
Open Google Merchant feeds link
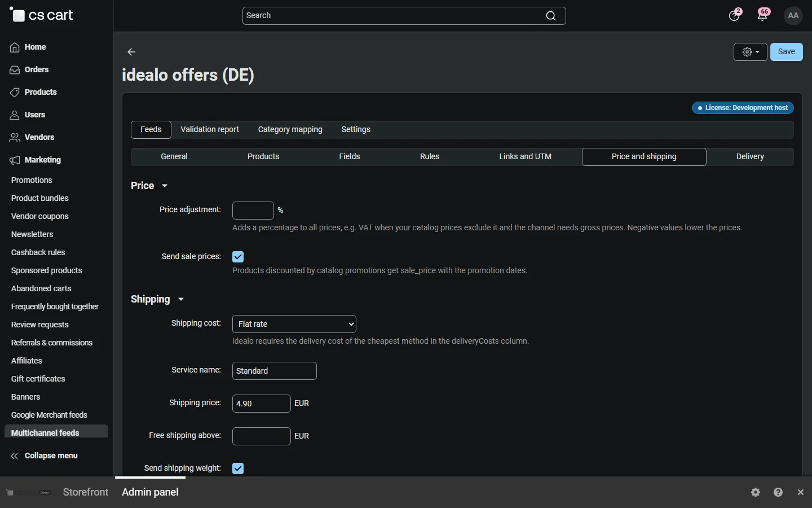[x=49, y=415]
